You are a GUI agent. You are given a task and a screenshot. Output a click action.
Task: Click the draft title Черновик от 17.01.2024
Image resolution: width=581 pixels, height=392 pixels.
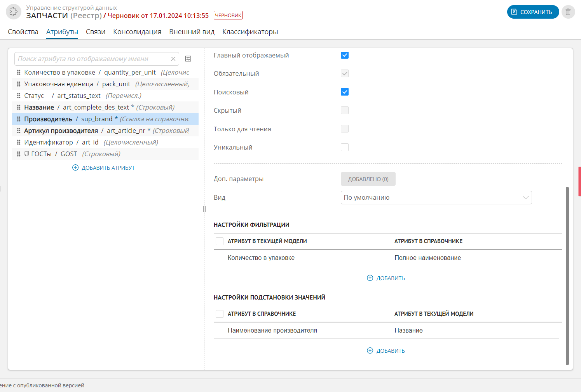[158, 16]
